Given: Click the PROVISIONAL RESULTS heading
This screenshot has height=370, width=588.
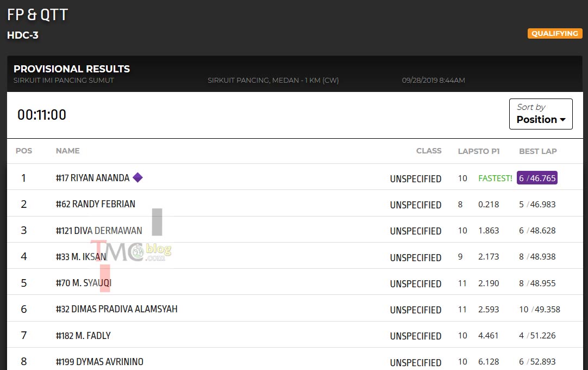Looking at the screenshot, I should point(72,69).
